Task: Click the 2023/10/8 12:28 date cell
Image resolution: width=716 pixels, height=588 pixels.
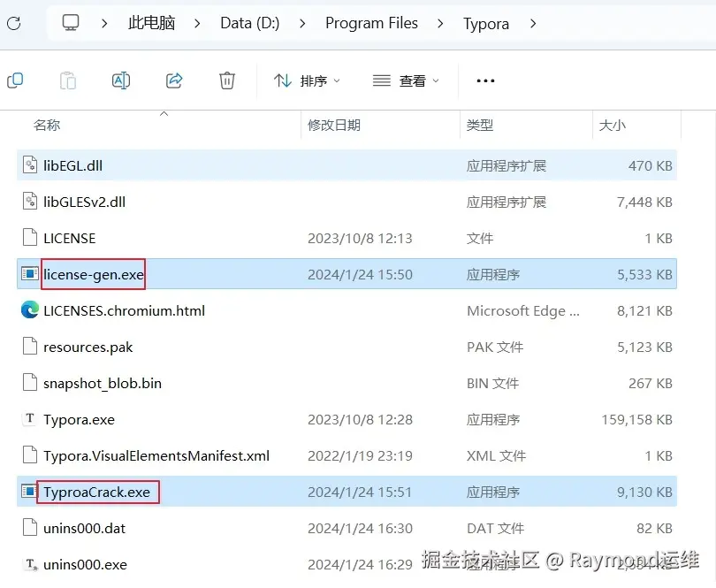Action: tap(360, 419)
